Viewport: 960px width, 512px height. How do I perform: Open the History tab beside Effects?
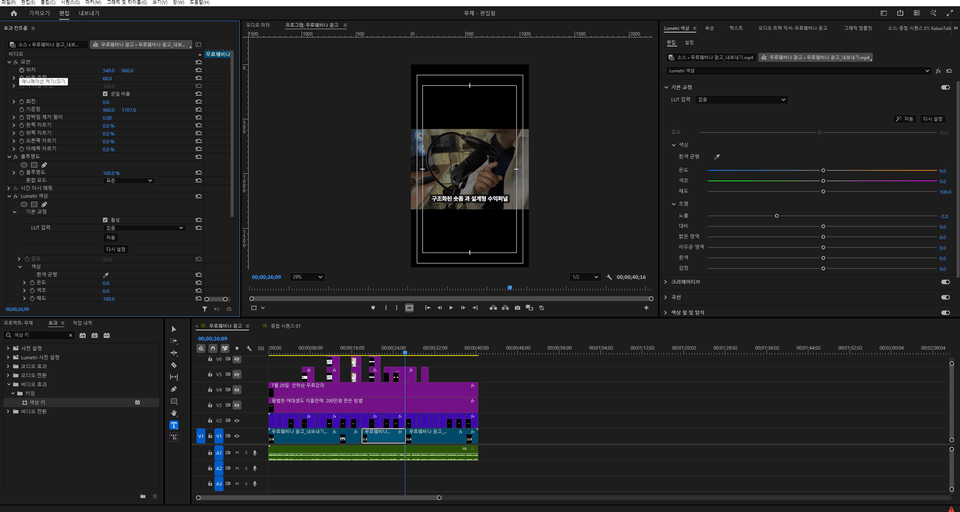83,323
